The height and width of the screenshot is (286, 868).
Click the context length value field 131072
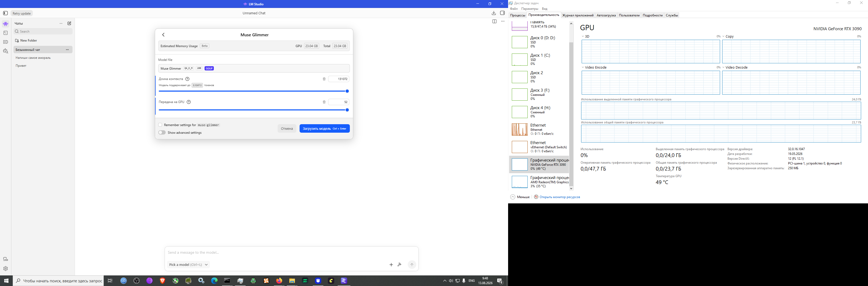(339, 79)
